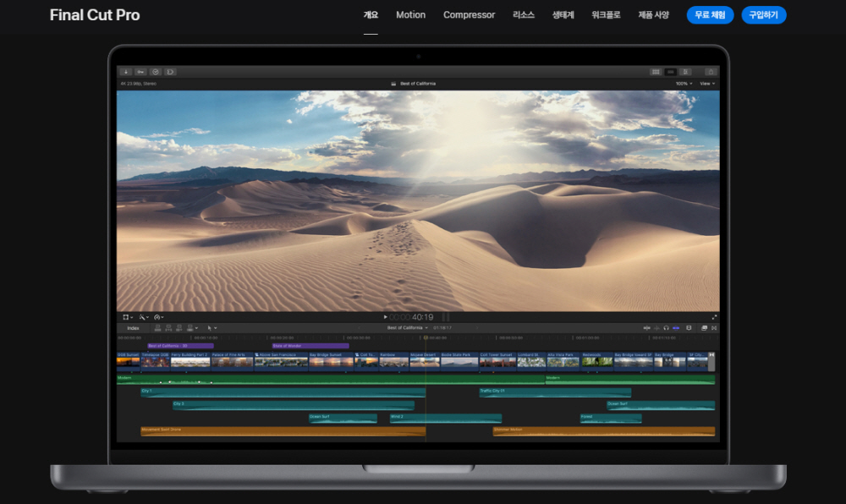Click the Insert clip edit icon
Viewport: 846px width, 504px height.
click(168, 328)
